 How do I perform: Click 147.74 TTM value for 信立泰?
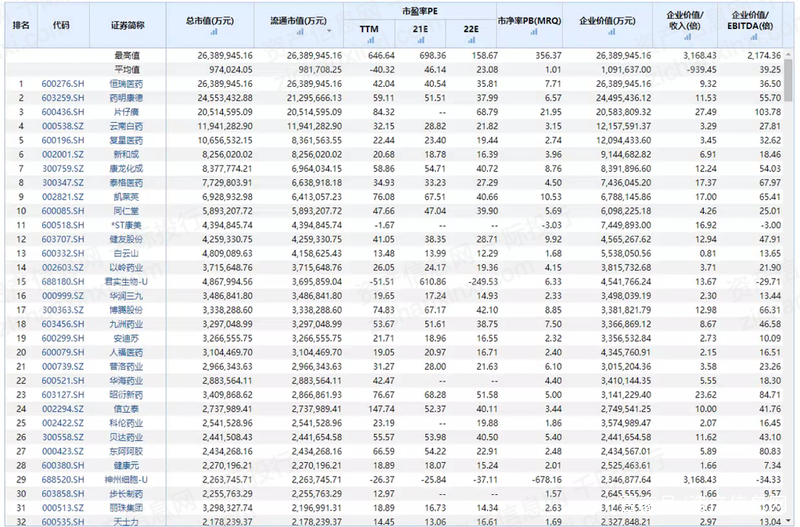tap(381, 409)
